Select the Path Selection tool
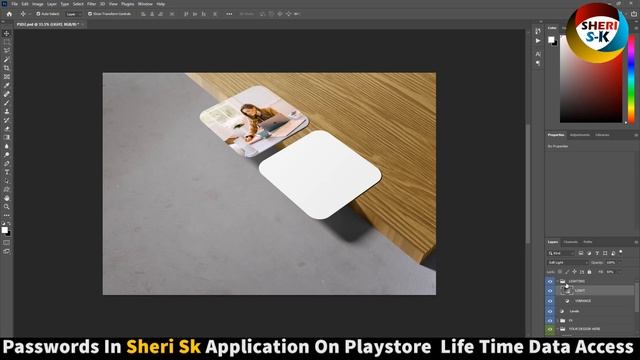Screen dimensions: 640x360 pyautogui.click(x=7, y=181)
